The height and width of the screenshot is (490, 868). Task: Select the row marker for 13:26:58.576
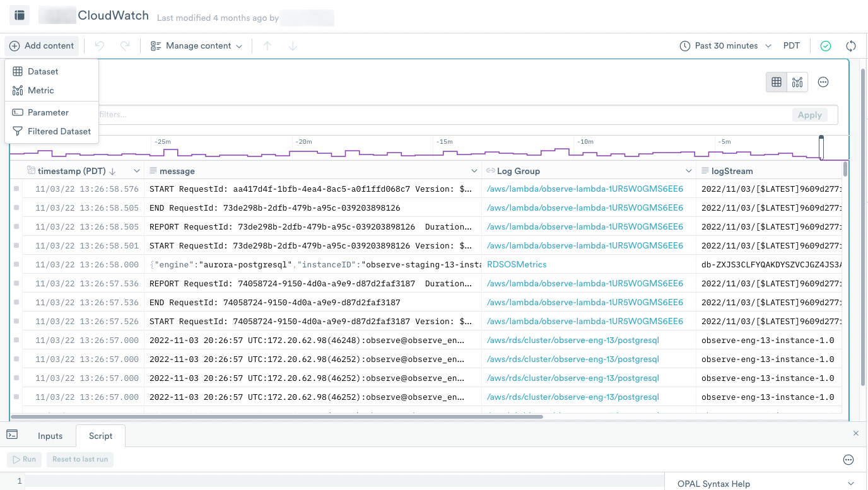(16, 189)
